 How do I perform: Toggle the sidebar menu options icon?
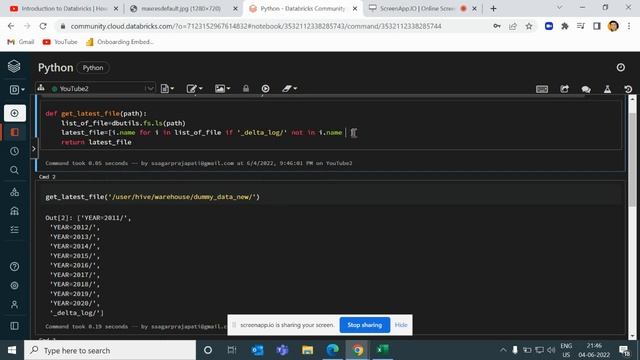(x=15, y=326)
